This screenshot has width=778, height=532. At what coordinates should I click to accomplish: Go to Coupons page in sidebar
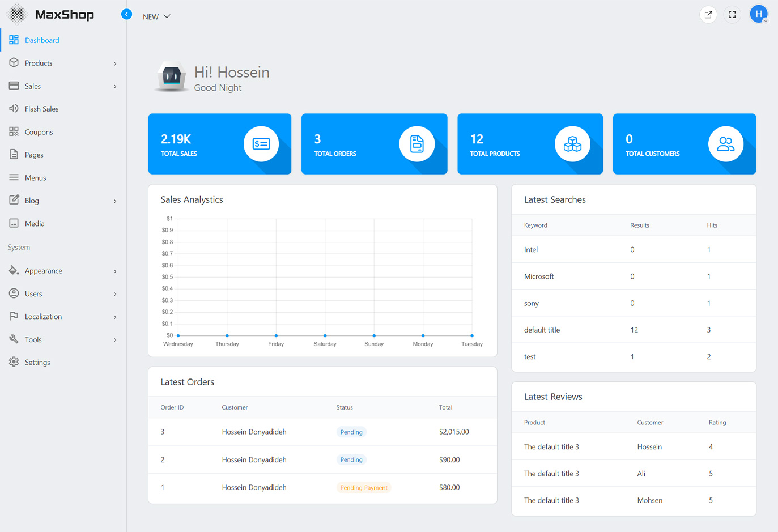(x=39, y=132)
